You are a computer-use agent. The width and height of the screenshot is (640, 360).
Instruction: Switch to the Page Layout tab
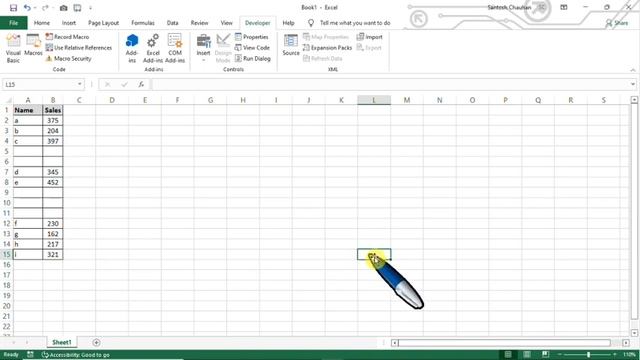click(104, 23)
